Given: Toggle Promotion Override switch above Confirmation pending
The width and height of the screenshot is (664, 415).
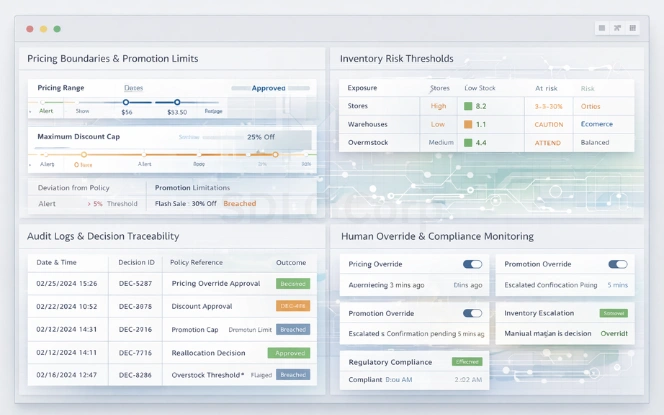Looking at the screenshot, I should coord(473,313).
